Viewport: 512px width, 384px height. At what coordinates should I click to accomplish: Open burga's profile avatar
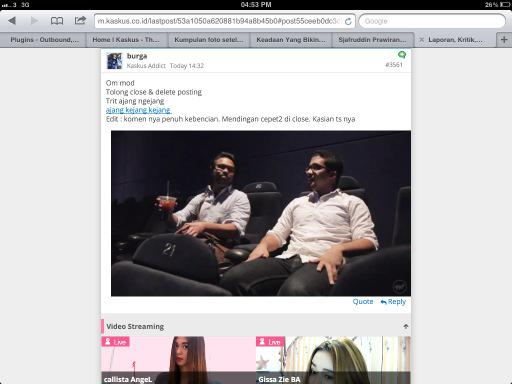click(x=114, y=61)
